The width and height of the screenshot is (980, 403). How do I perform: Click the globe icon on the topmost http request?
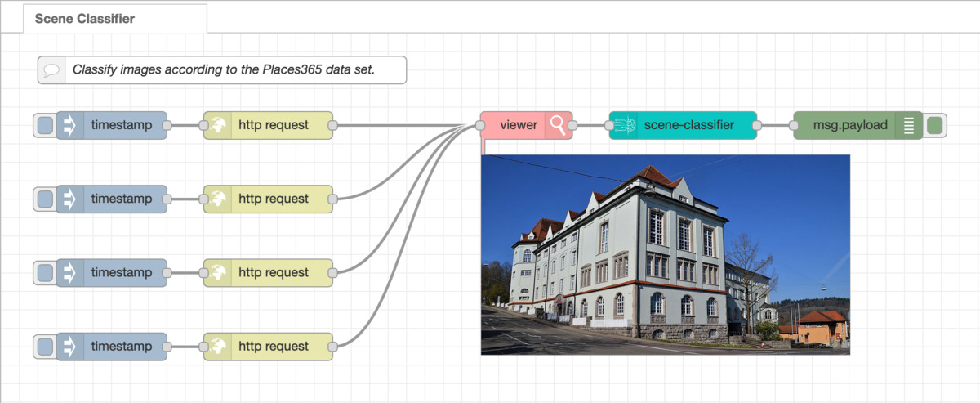point(218,125)
